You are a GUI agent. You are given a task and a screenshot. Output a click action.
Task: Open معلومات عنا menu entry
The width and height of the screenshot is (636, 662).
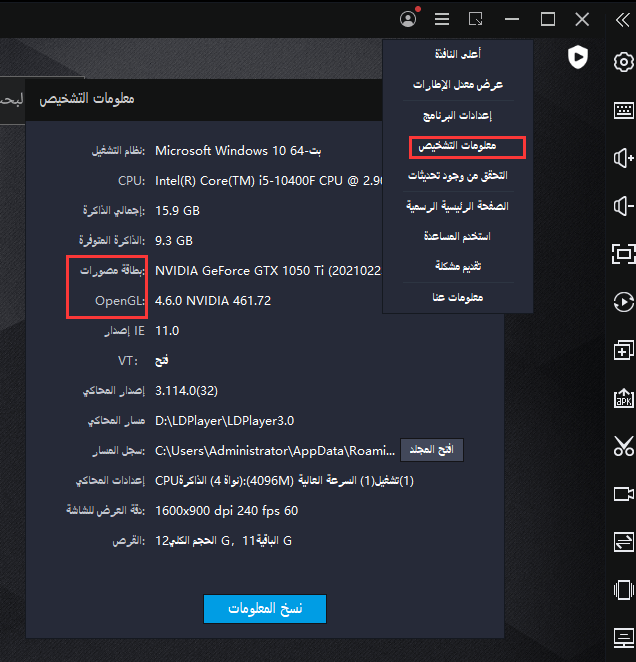coord(458,298)
